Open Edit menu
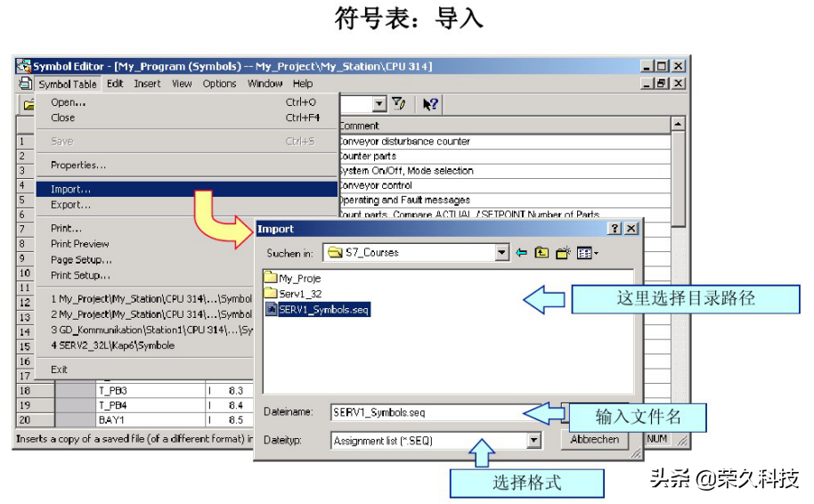The height and width of the screenshot is (504, 814). (x=115, y=84)
